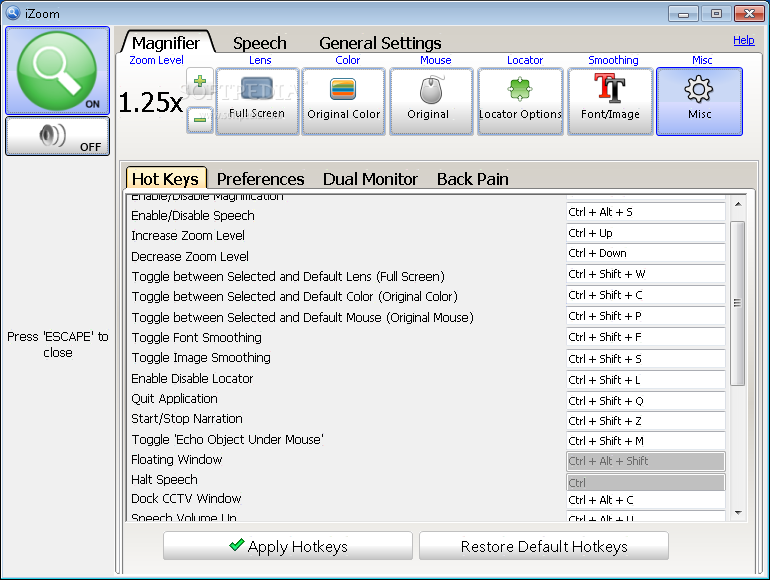Edit the Dock CCTV Window hotkey field
This screenshot has width=770, height=580.
(646, 500)
